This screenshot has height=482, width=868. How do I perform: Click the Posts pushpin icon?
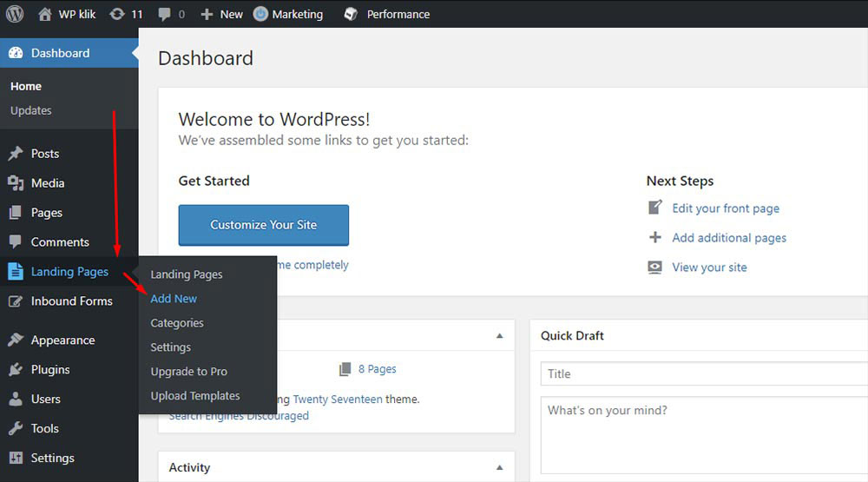tap(16, 154)
